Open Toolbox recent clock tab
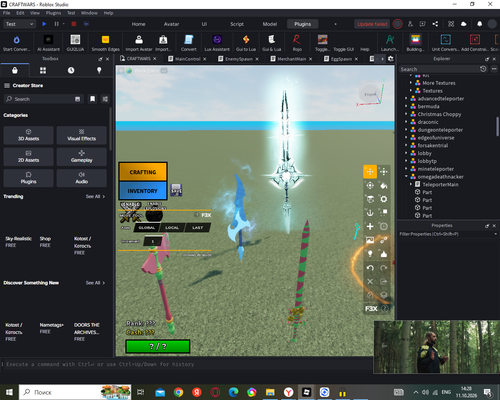 click(71, 70)
